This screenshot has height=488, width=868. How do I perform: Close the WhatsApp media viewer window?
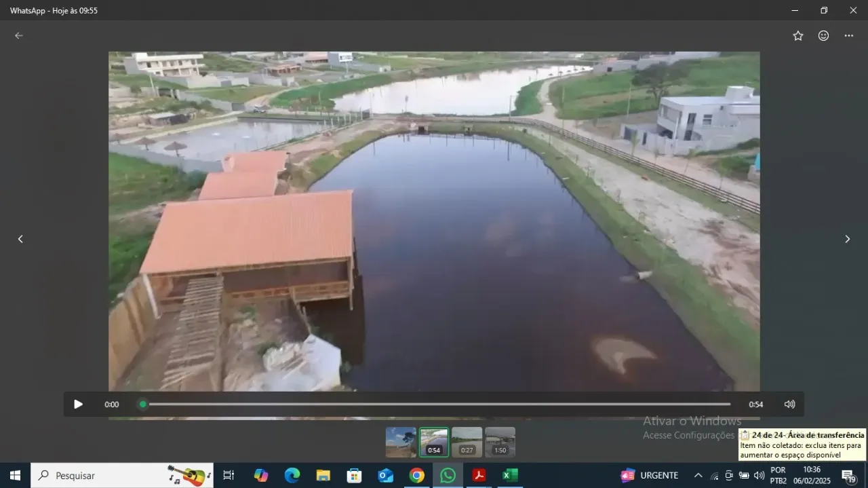pyautogui.click(x=853, y=10)
